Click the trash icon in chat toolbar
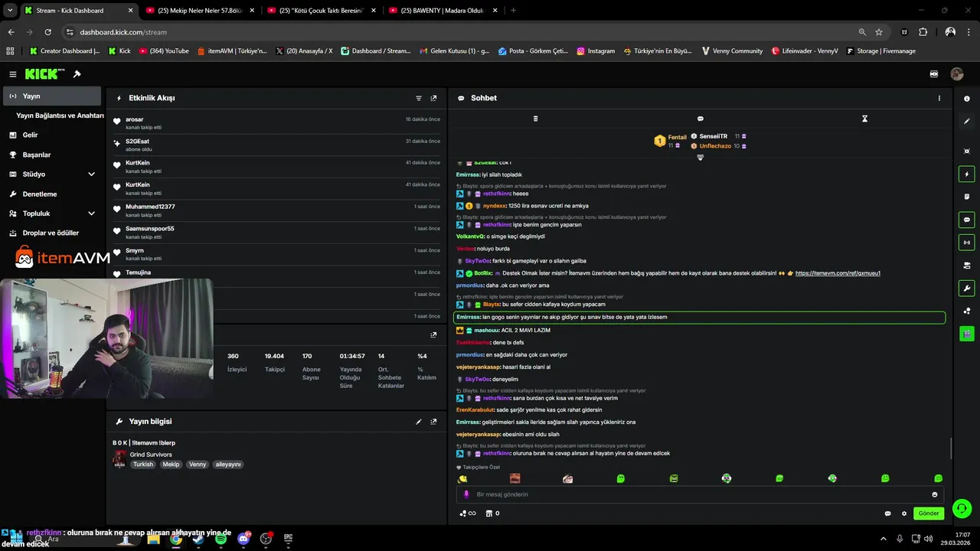Screen dimensions: 980x551 coord(535,119)
